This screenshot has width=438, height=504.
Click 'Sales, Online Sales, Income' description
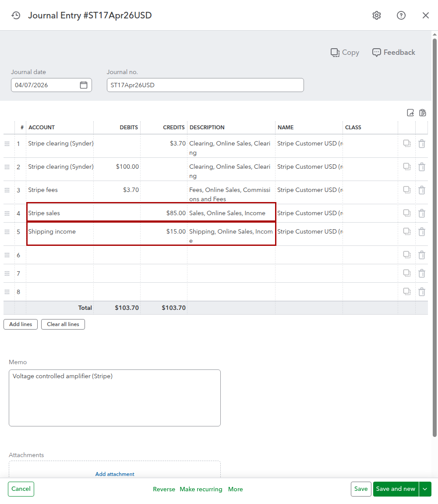tap(227, 213)
